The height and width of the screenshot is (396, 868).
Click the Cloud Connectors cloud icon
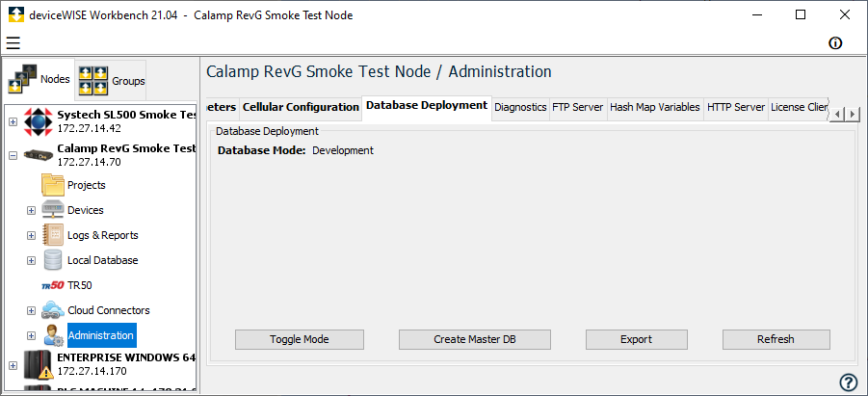[x=53, y=310]
